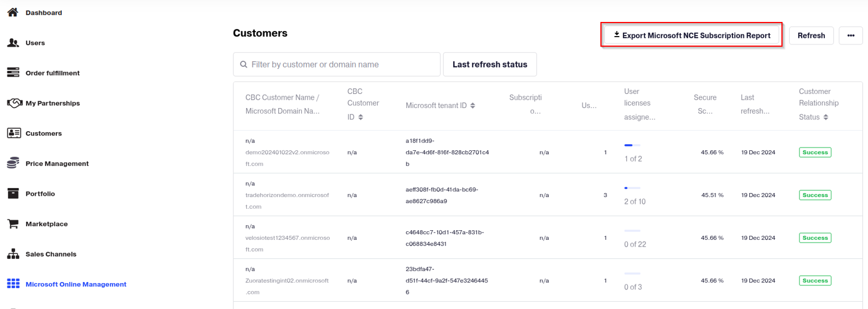Click the Last refresh column header
Viewport: 868px width, 309px height.
[x=755, y=104]
